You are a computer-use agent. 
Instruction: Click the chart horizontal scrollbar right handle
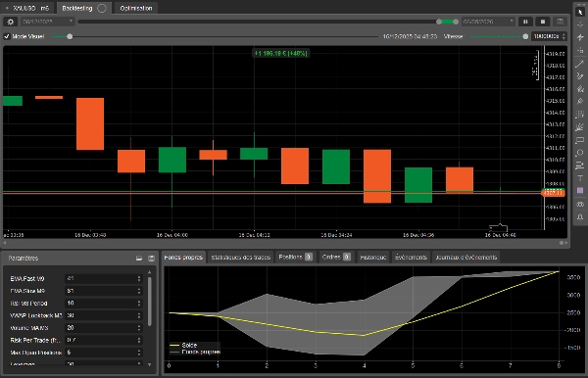(x=563, y=243)
